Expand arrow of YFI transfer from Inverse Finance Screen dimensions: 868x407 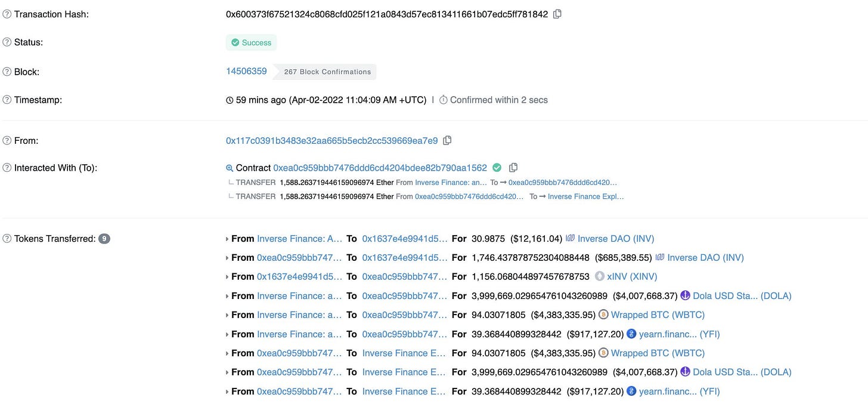pos(227,334)
